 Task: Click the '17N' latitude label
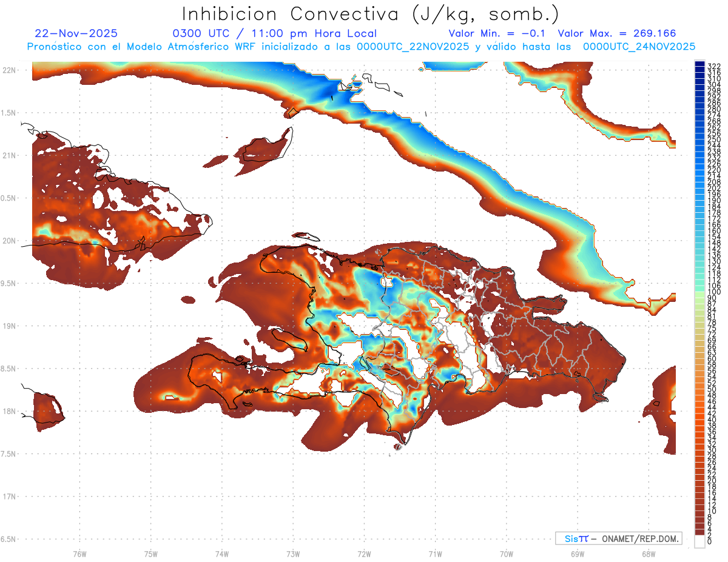(x=8, y=497)
